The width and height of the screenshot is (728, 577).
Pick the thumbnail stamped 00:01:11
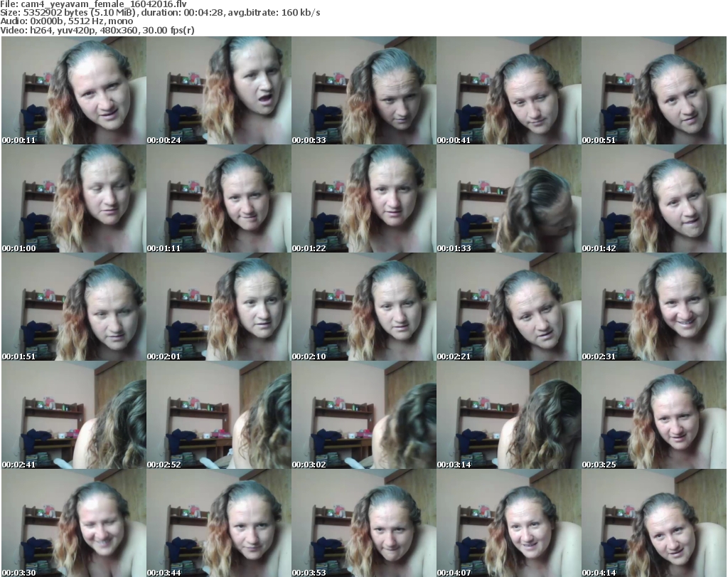click(x=219, y=198)
